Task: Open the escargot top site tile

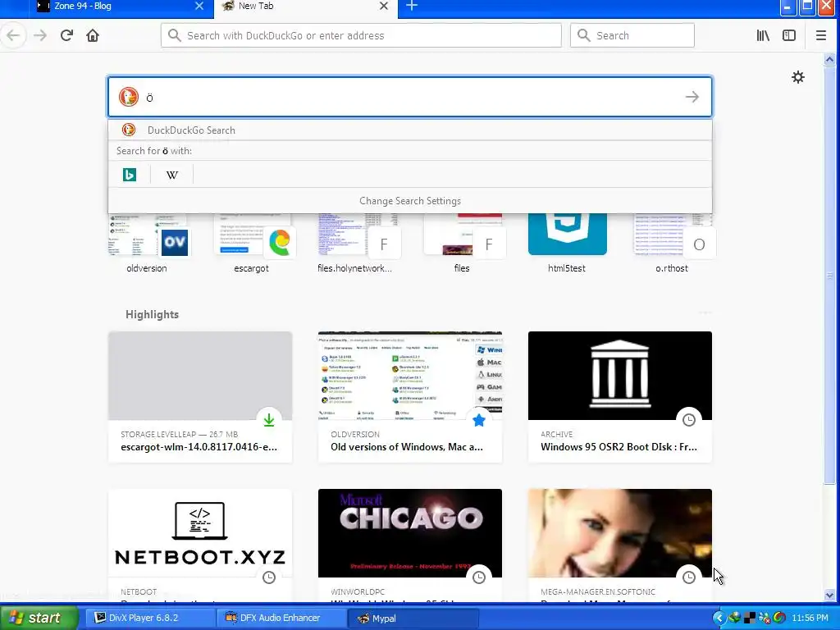Action: [x=251, y=244]
